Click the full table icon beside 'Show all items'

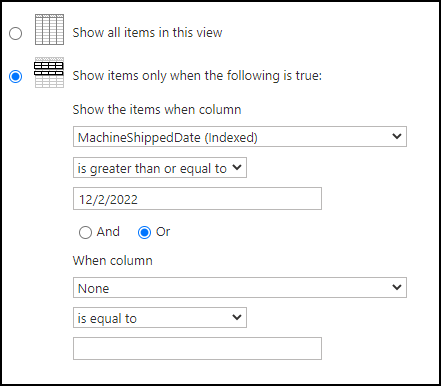[49, 29]
